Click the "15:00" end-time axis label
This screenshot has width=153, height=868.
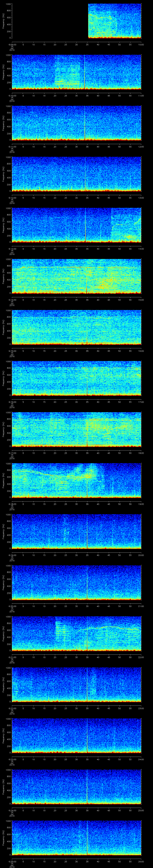tap(141, 300)
